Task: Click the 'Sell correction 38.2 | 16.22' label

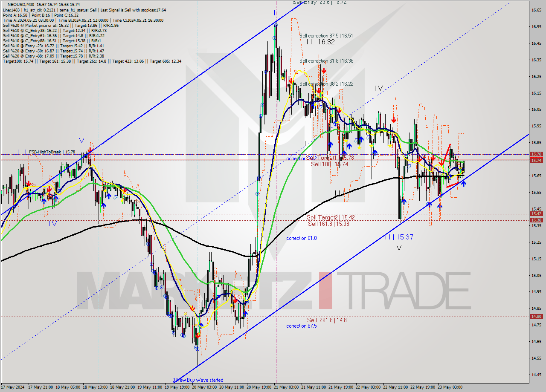Action: click(x=326, y=84)
